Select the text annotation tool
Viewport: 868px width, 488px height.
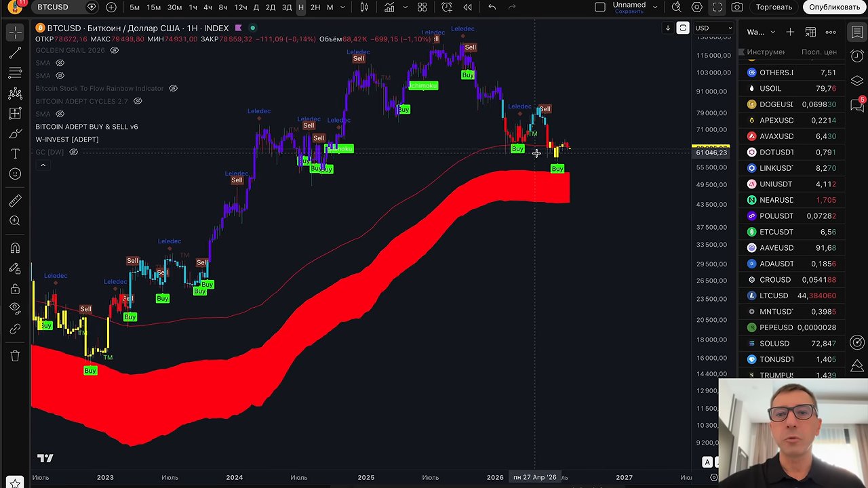tap(15, 155)
